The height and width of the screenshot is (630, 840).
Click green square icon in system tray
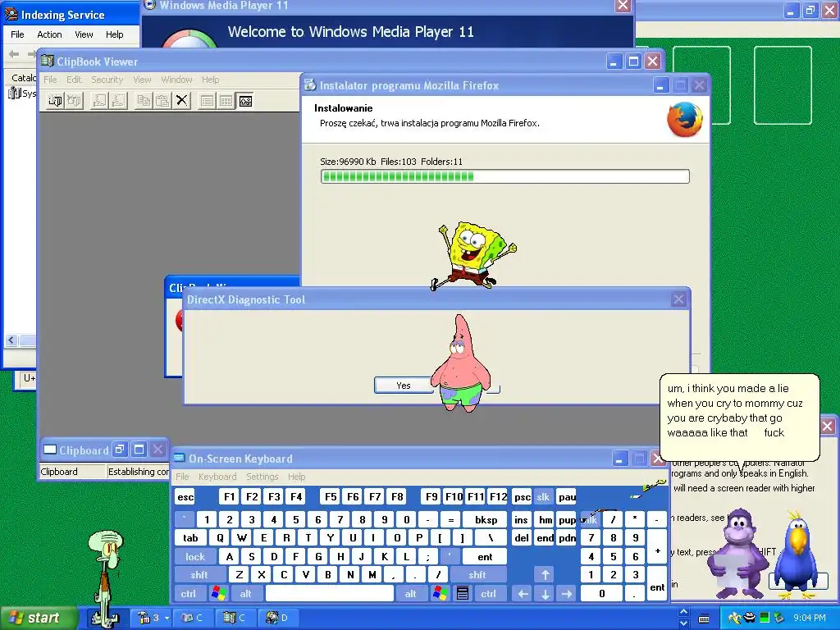(x=765, y=619)
